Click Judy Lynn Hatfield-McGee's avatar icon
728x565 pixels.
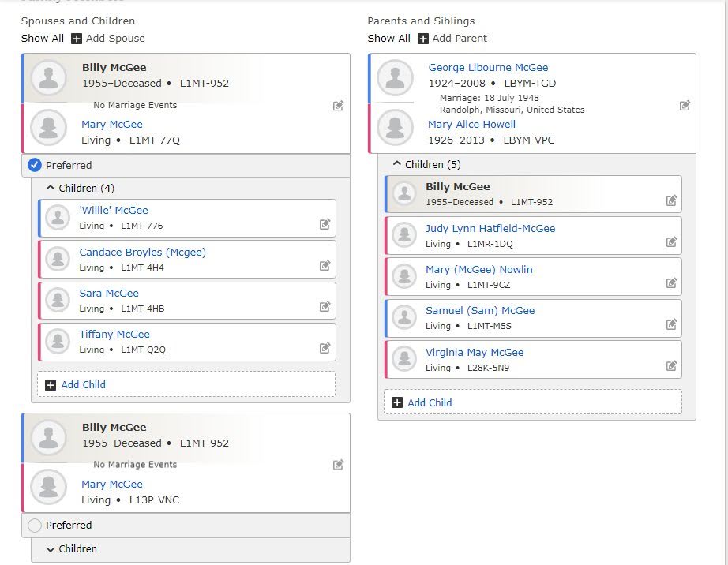(404, 235)
